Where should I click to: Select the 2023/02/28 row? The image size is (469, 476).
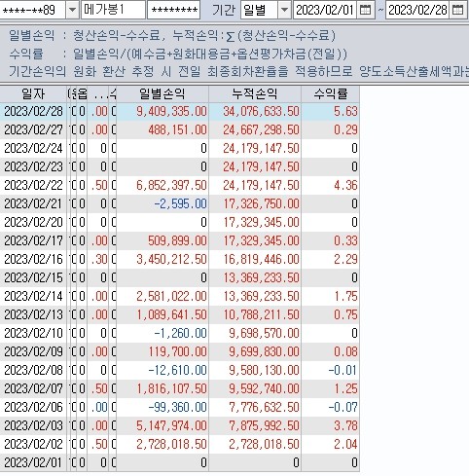click(179, 112)
